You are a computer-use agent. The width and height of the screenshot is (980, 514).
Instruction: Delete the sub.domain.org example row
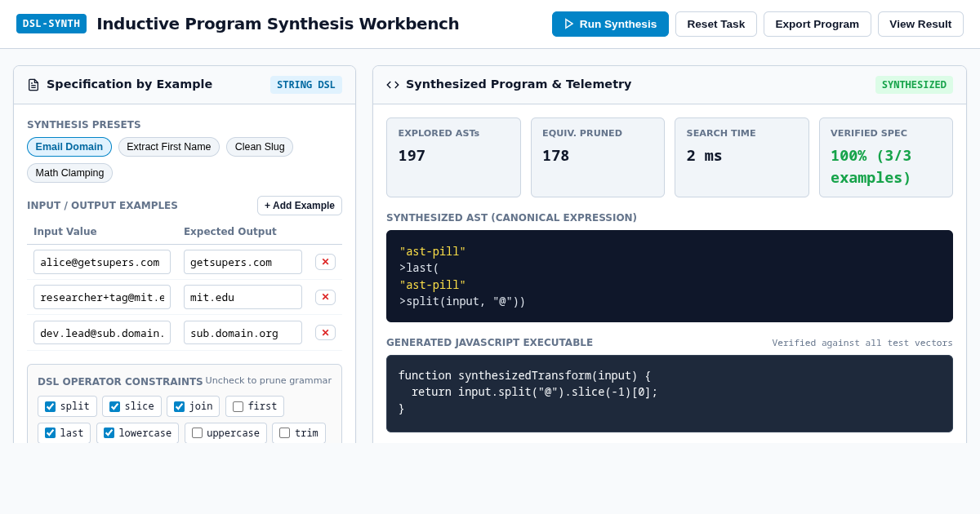[325, 332]
